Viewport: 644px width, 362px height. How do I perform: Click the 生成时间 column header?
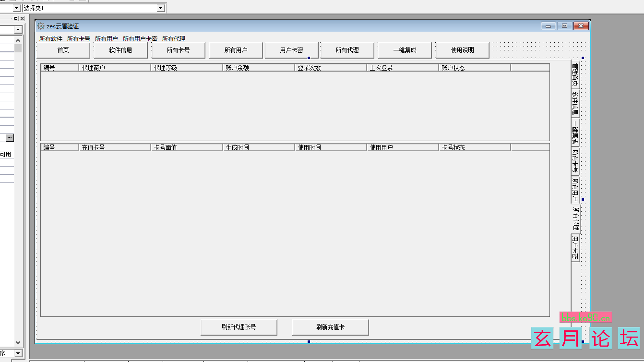point(259,147)
